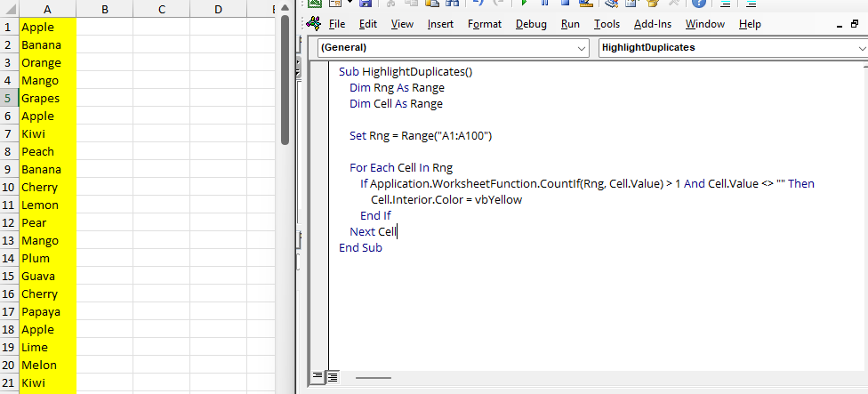Click cell A20 containing Melon
The image size is (868, 394).
[x=48, y=366]
